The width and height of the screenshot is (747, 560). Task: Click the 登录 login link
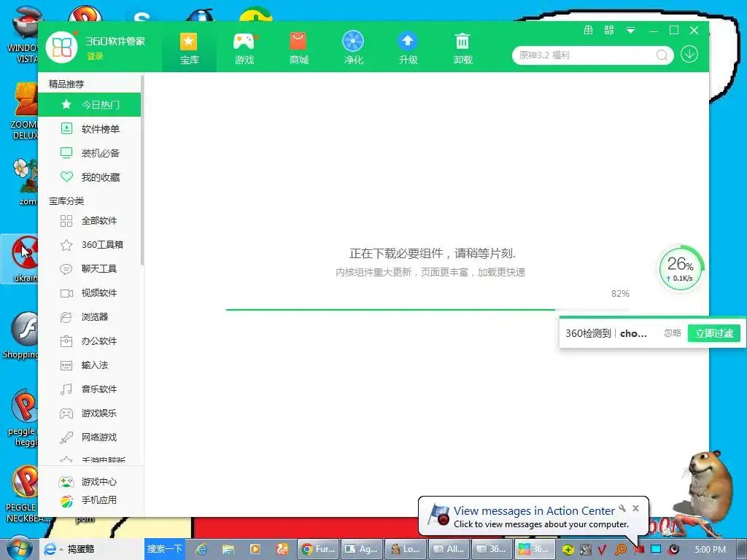[95, 56]
